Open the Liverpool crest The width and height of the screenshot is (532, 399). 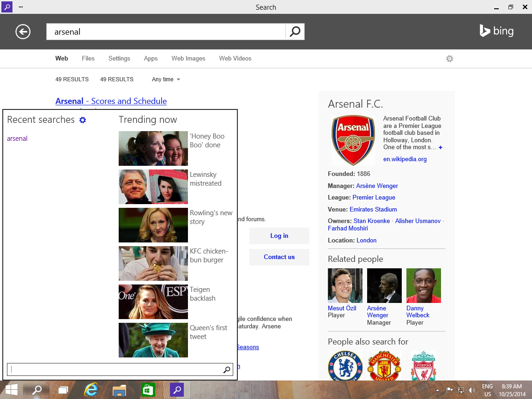click(424, 366)
